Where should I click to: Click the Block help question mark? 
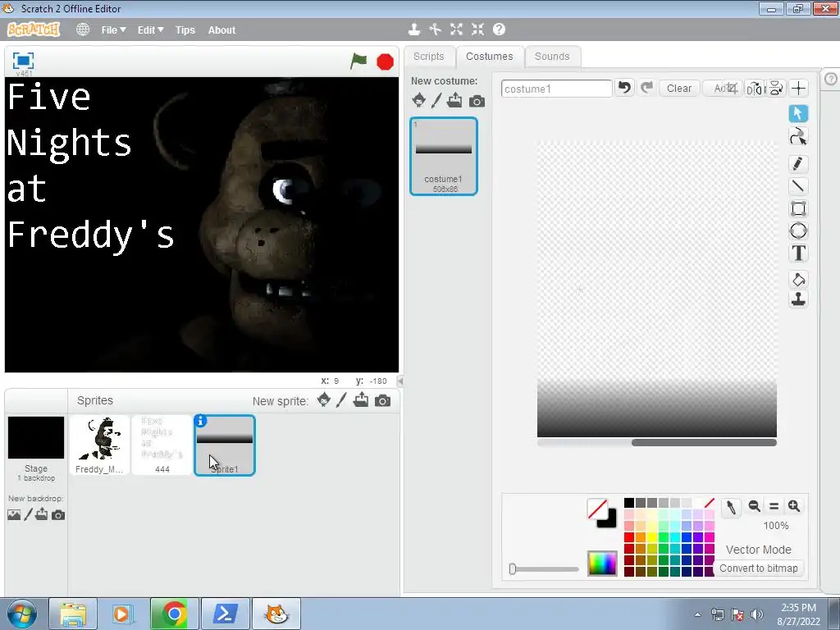click(x=499, y=30)
